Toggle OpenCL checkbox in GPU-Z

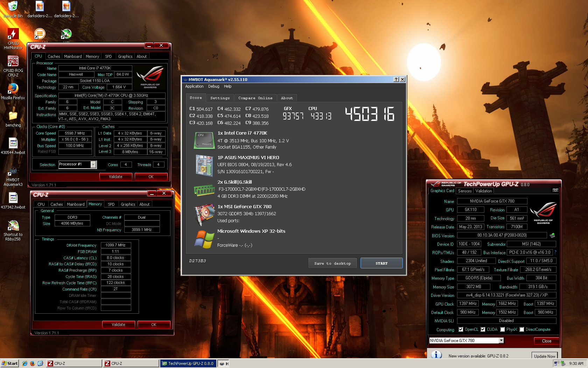(x=461, y=329)
